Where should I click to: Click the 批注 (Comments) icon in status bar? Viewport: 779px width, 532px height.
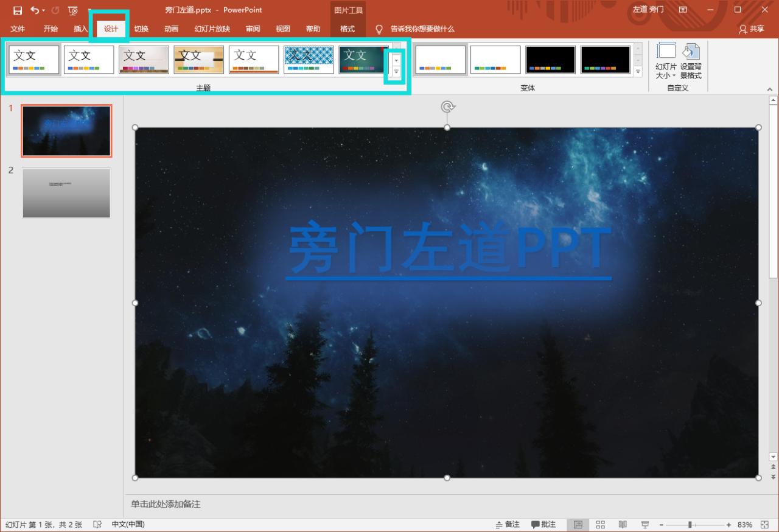(x=545, y=524)
